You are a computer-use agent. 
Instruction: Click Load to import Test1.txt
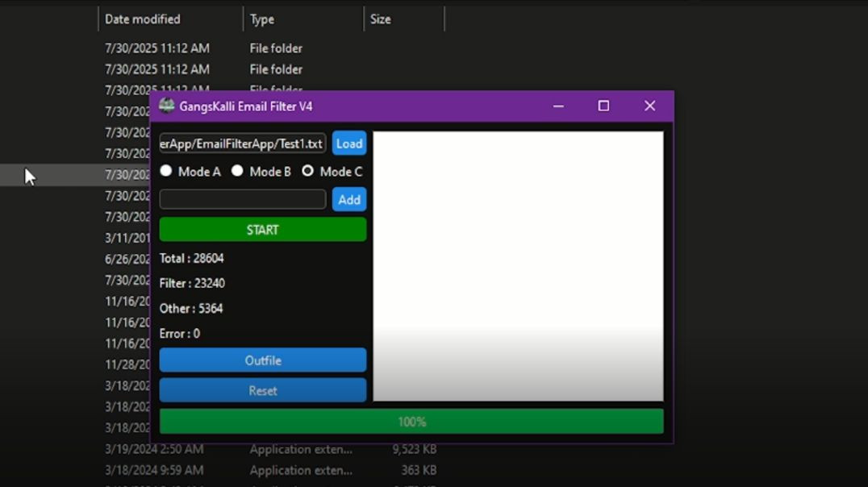point(348,143)
